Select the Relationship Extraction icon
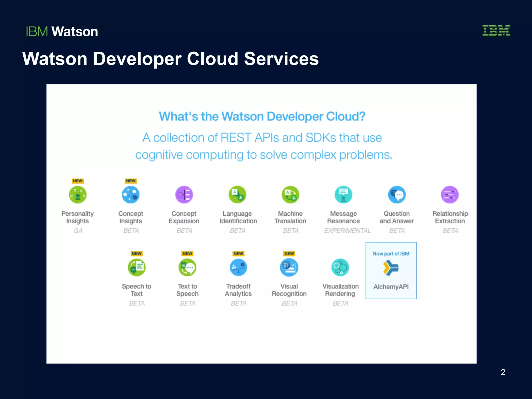 [450, 195]
